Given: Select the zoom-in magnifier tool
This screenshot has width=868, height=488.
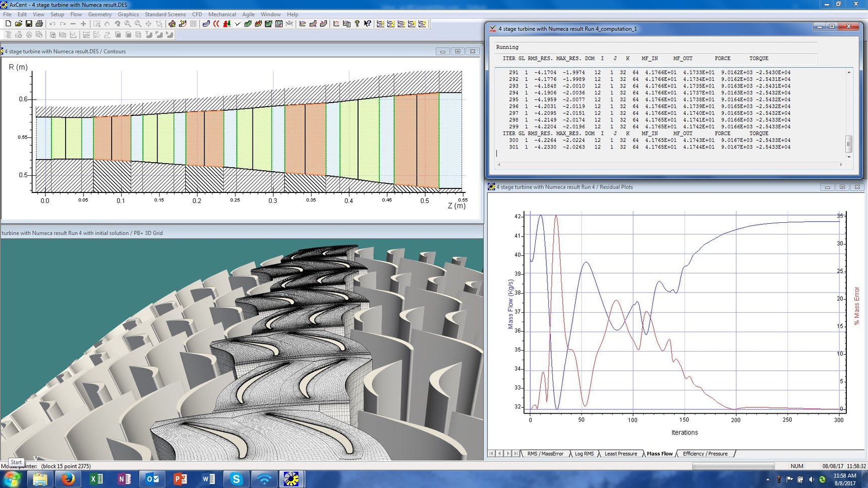Looking at the screenshot, I should tap(127, 24).
